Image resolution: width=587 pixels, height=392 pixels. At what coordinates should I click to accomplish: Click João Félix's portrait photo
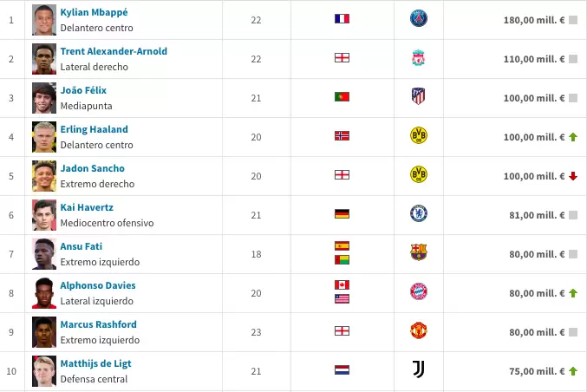(x=44, y=97)
